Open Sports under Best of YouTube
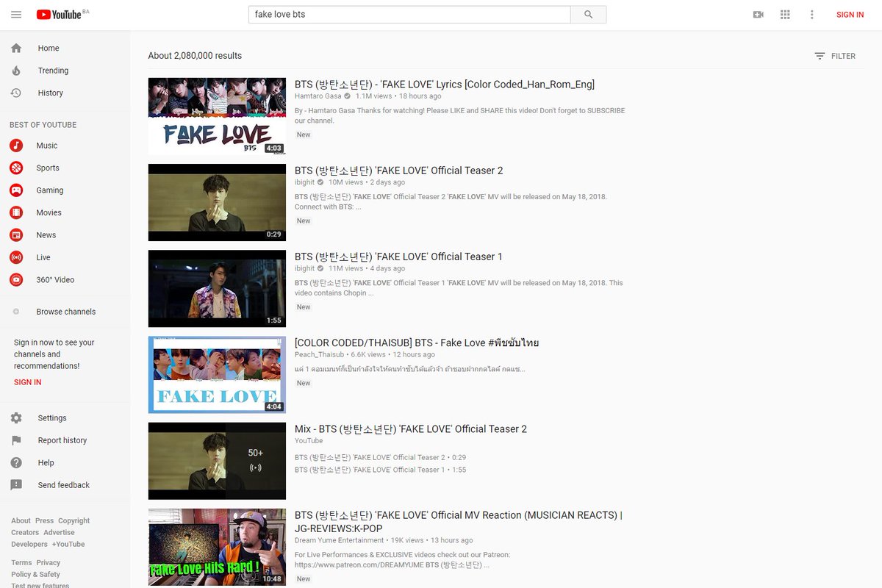Viewport: 882px width, 588px height. (x=48, y=168)
